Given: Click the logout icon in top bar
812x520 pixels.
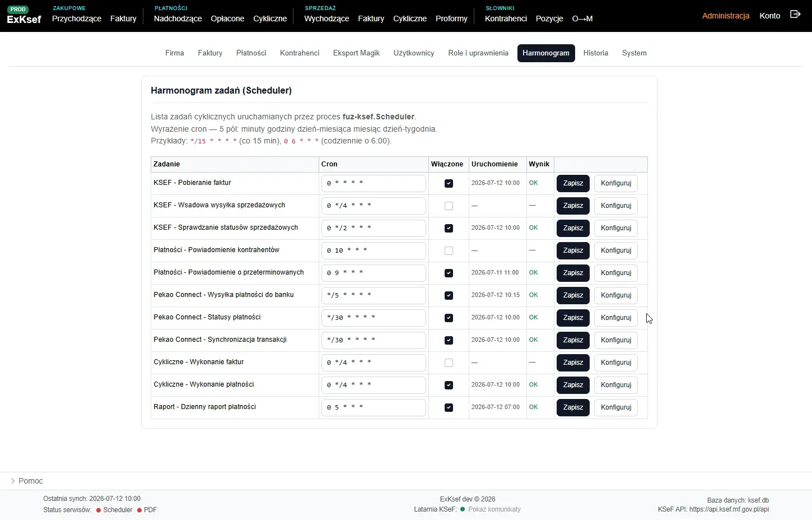Looking at the screenshot, I should pos(795,15).
